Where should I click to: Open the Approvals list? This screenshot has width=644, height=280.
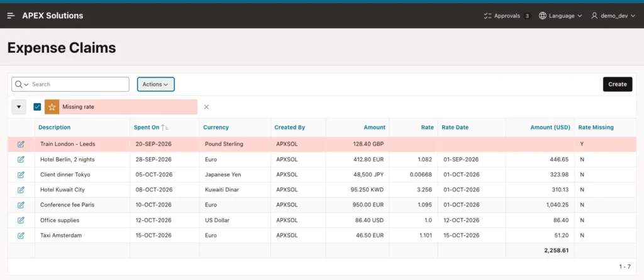tap(508, 16)
